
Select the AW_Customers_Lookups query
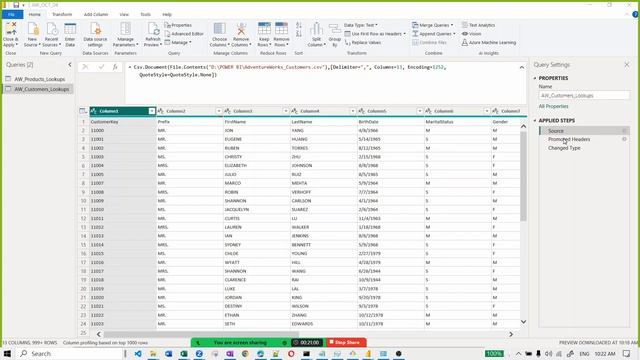tap(38, 89)
